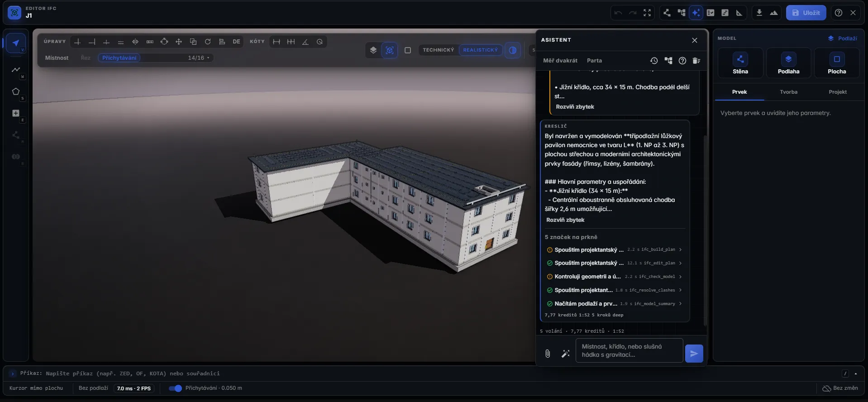Select the chained dimension tool under Kóty
Viewport: 868px width, 402px height.
pyautogui.click(x=291, y=42)
